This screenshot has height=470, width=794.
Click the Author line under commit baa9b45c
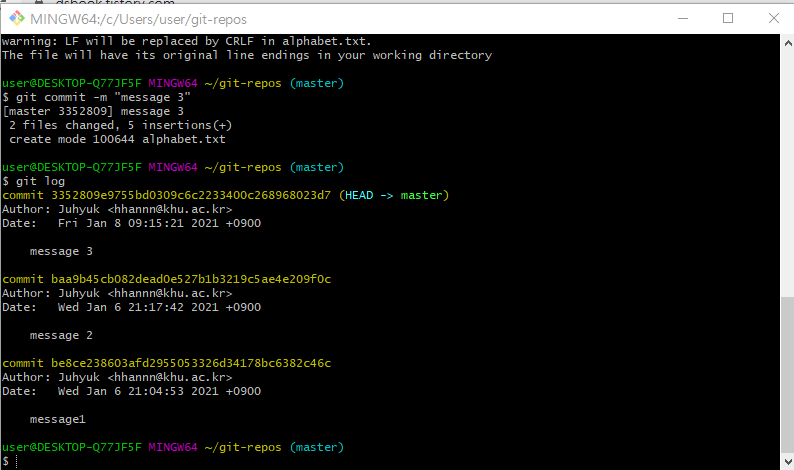pos(117,293)
